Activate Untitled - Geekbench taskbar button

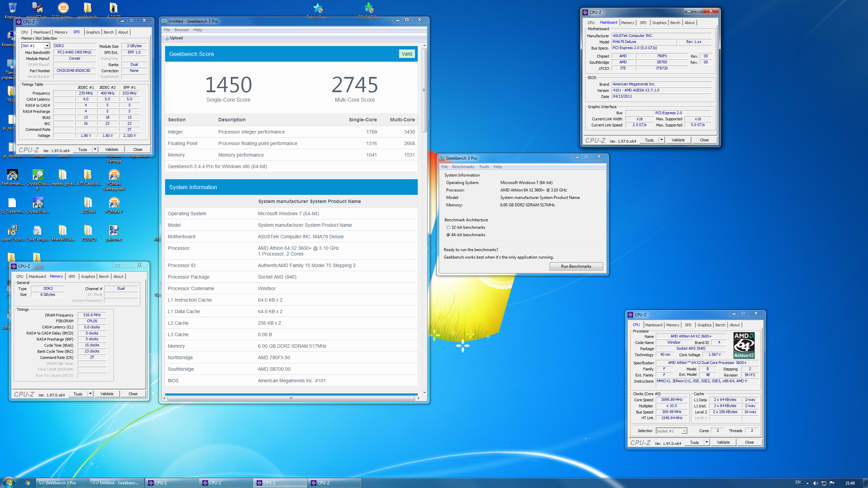[x=117, y=483]
